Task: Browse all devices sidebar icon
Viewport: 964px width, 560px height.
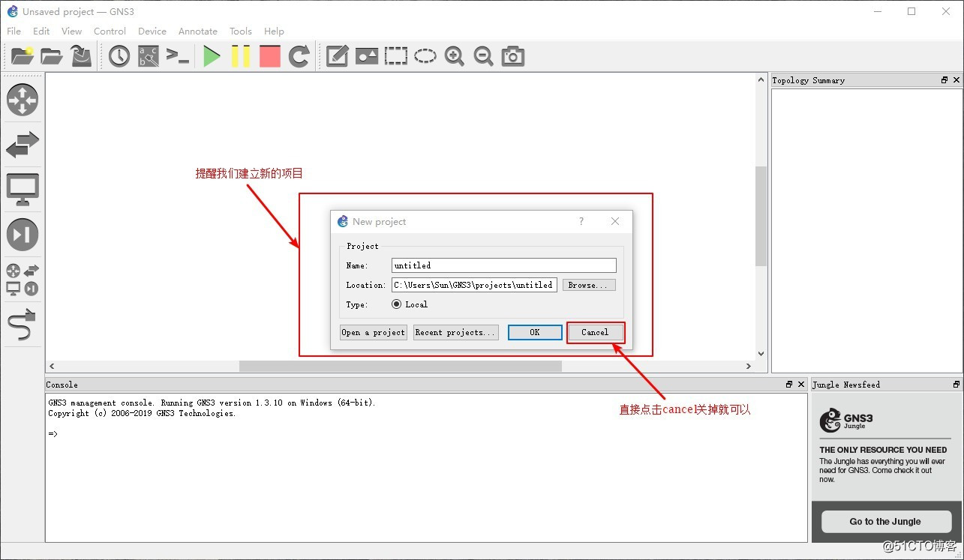Action: (x=23, y=280)
